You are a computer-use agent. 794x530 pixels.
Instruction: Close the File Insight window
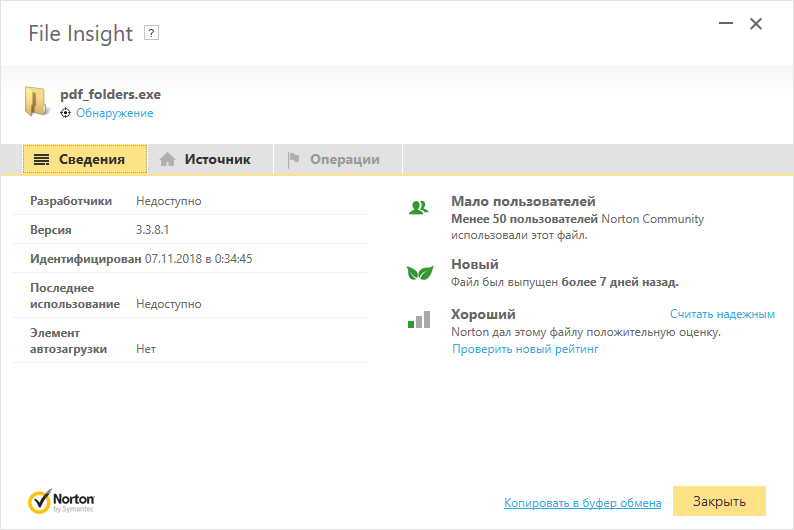[x=756, y=23]
